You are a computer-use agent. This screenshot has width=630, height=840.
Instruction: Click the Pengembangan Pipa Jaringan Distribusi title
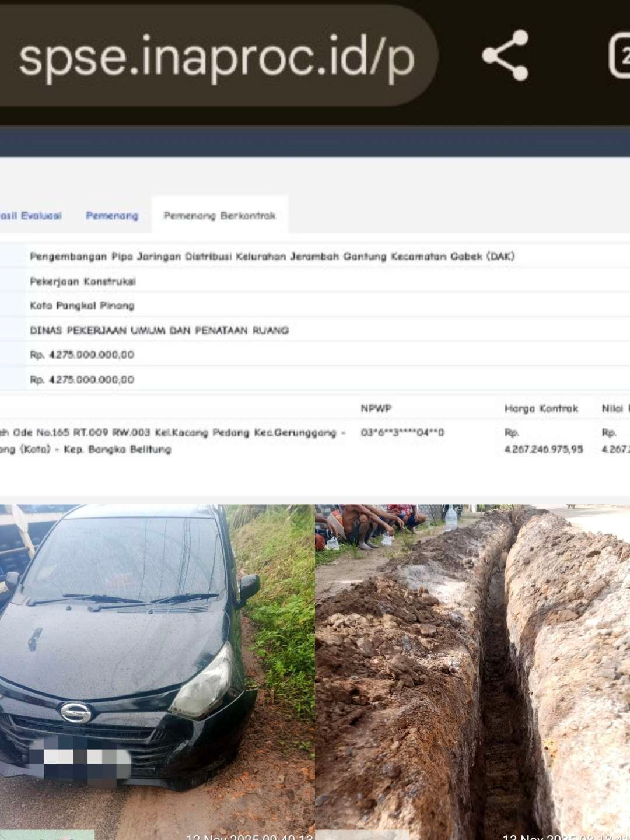point(272,257)
